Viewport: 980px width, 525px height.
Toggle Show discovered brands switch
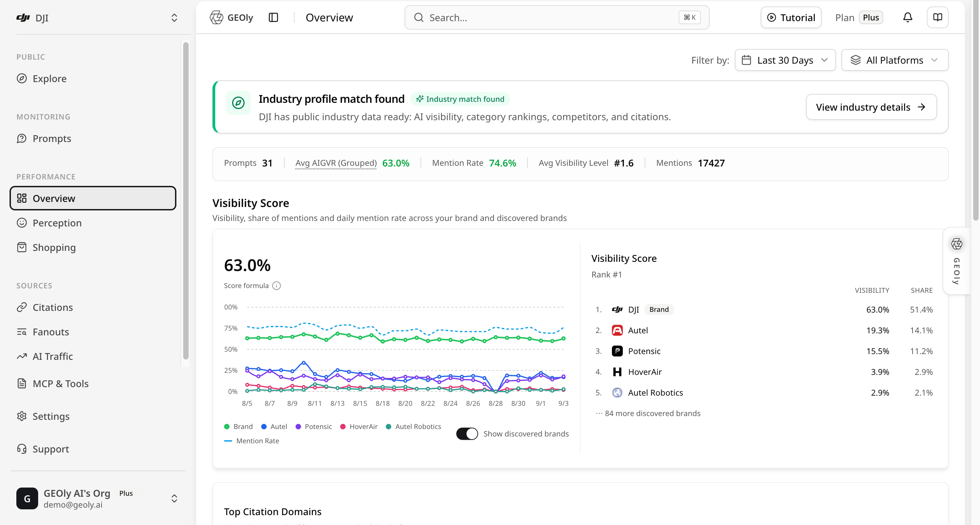467,434
